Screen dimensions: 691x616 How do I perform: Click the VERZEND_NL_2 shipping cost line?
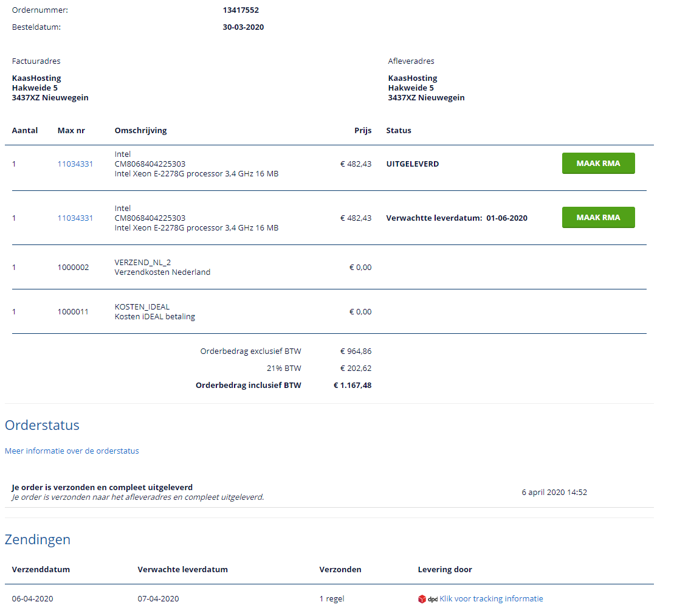click(x=143, y=262)
